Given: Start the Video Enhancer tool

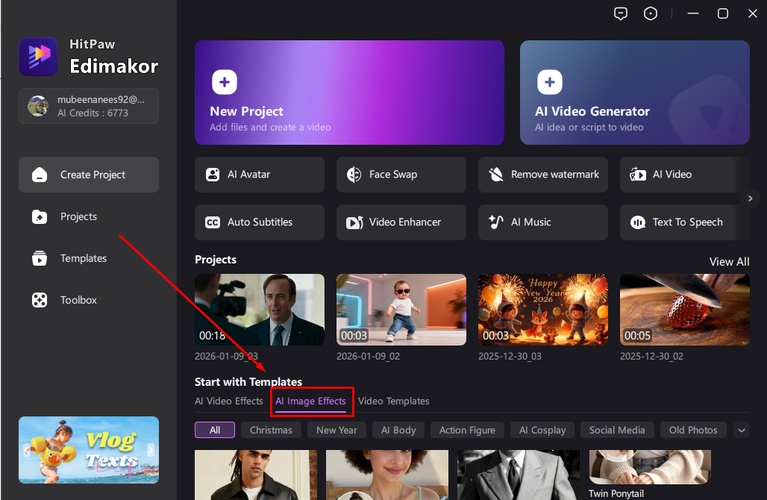Looking at the screenshot, I should click(400, 222).
